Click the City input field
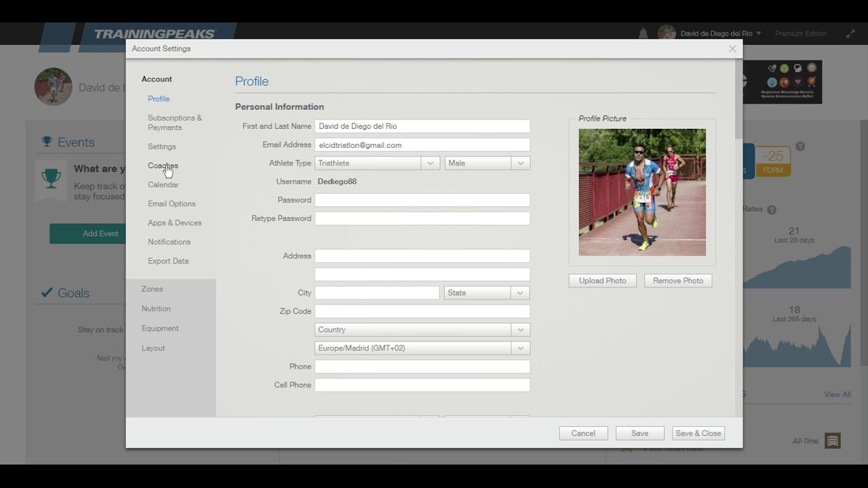Viewport: 868px width, 488px height. pos(377,293)
